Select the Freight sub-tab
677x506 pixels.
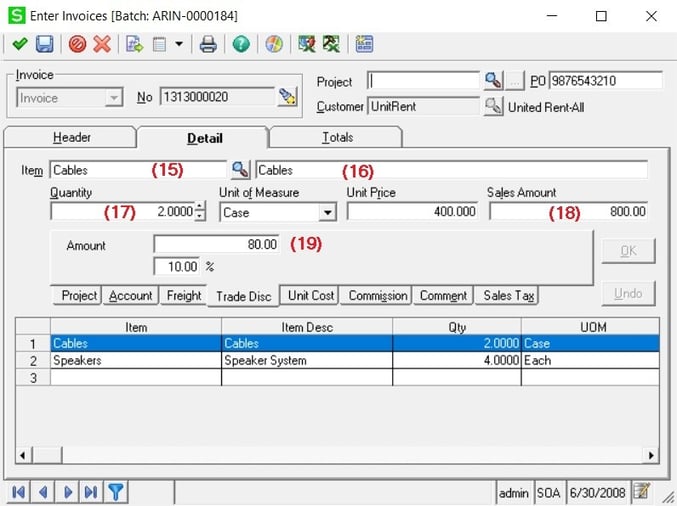[x=184, y=296]
